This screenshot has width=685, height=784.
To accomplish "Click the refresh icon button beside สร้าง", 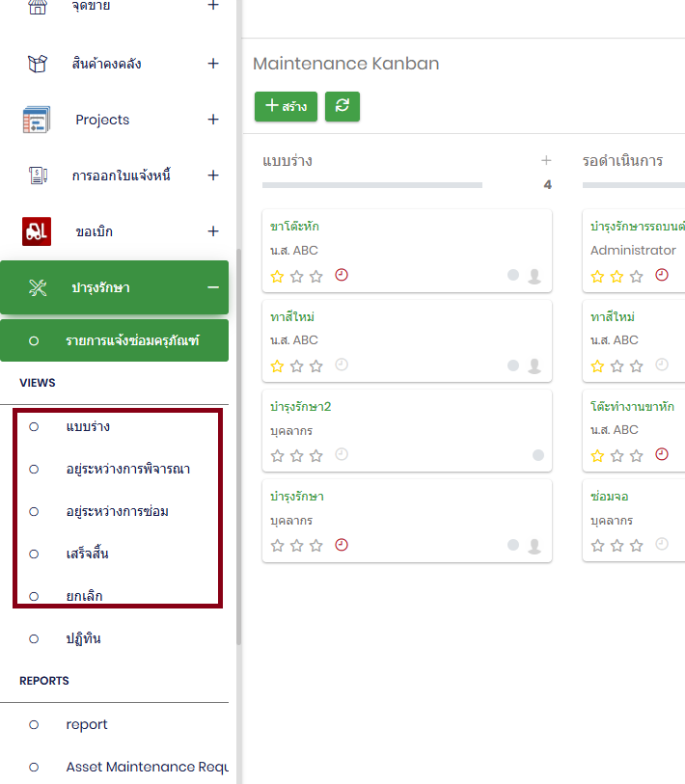I will tap(342, 107).
